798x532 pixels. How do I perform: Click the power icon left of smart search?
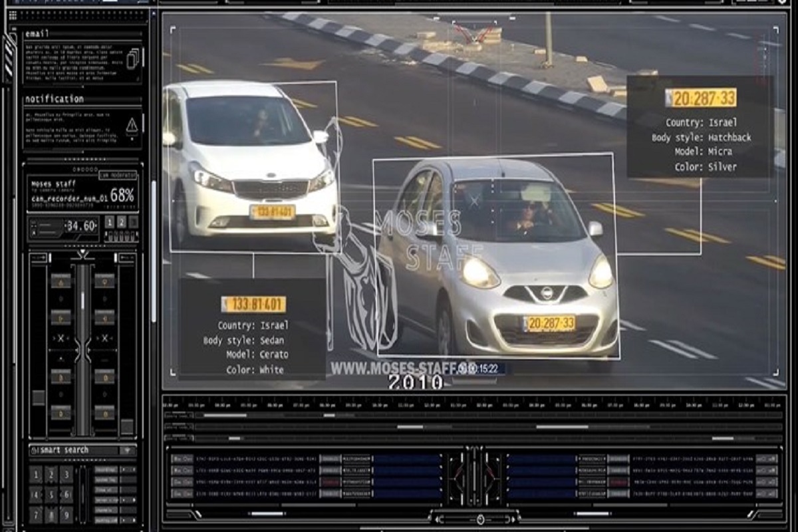[34, 450]
